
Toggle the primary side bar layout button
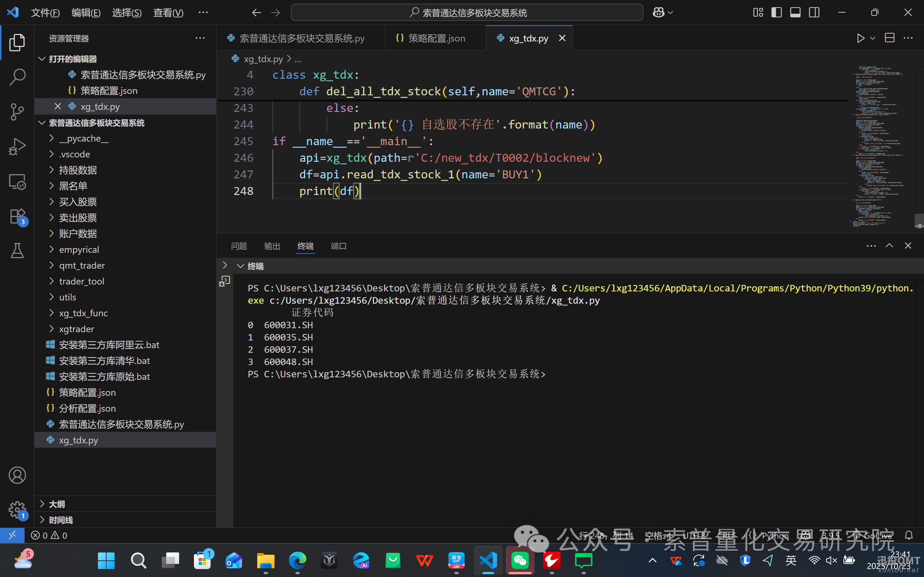click(x=776, y=13)
